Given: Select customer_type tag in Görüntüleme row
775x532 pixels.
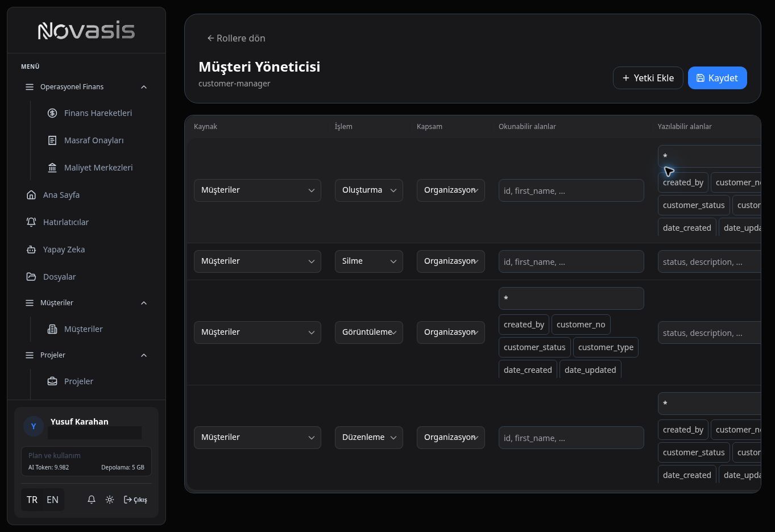Looking at the screenshot, I should (606, 347).
